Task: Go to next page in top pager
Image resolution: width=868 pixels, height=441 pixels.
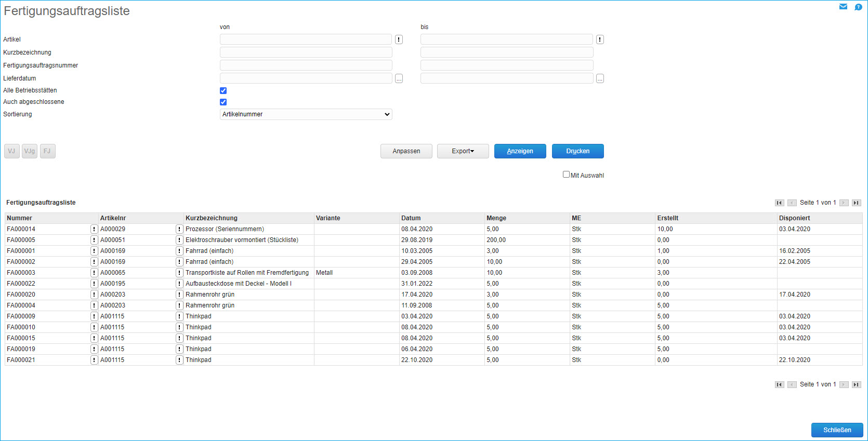Action: 844,203
